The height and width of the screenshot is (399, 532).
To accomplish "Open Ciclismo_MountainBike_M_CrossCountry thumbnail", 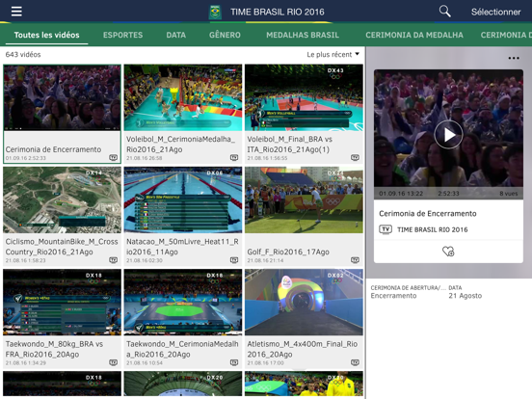I will [62, 199].
